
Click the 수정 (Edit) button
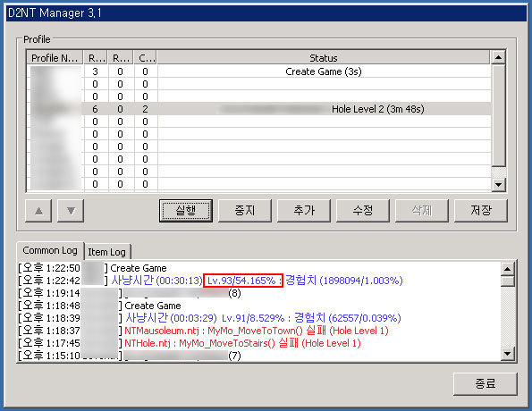[363, 211]
